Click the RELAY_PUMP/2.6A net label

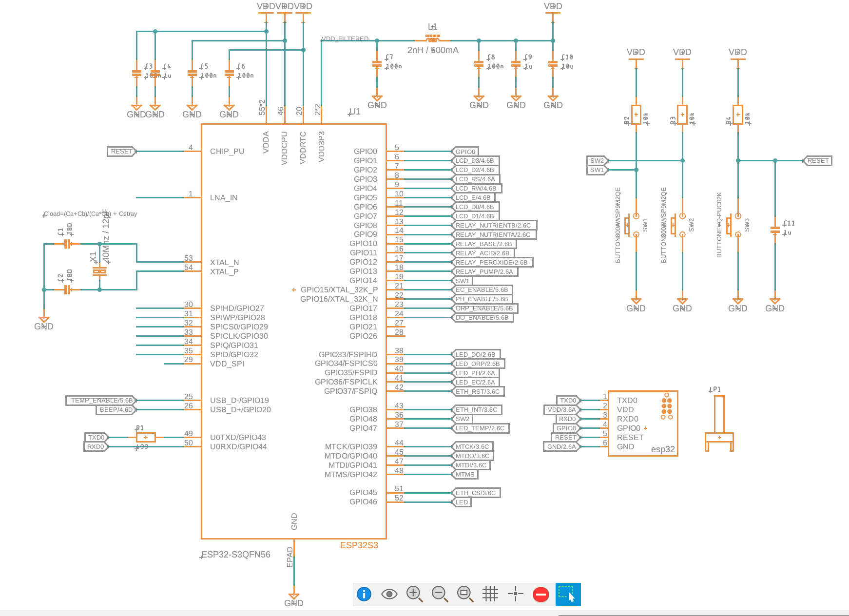[x=484, y=272]
